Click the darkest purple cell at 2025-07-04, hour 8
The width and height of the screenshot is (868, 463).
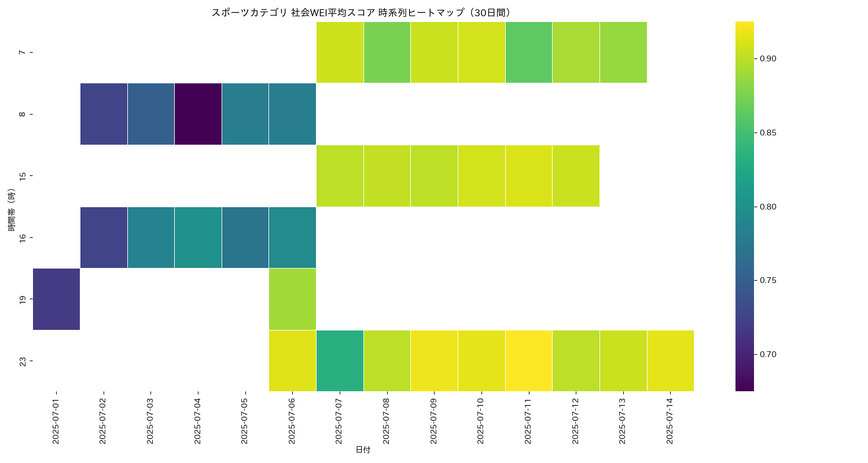click(x=198, y=114)
